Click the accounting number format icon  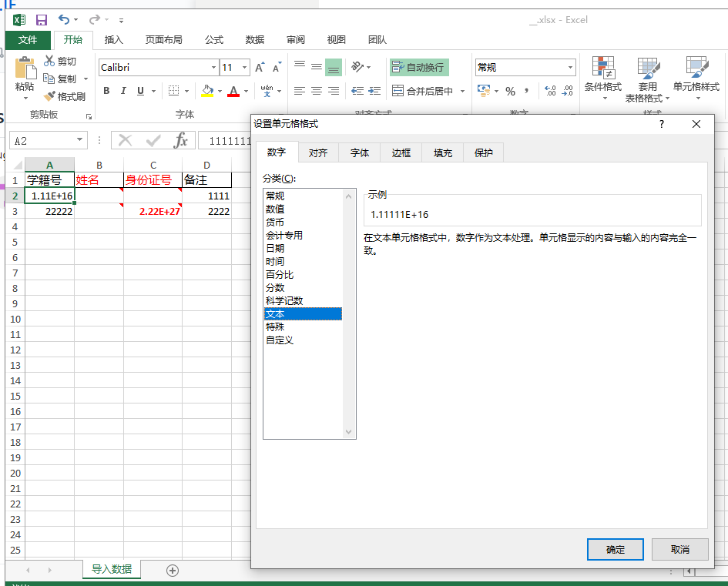483,90
